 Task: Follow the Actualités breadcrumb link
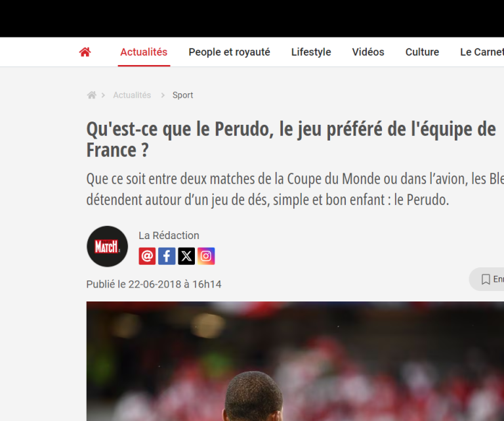tap(132, 95)
